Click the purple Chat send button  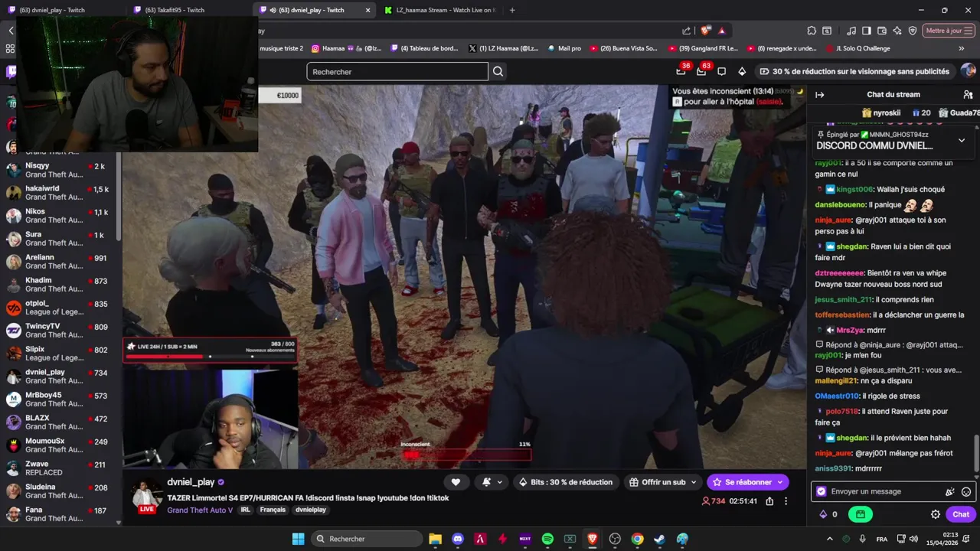coord(961,514)
